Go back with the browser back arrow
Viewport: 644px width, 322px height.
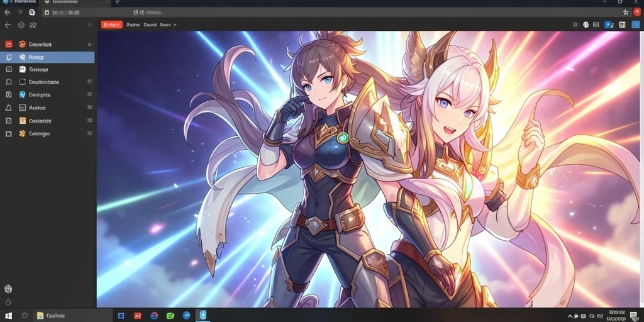7,13
